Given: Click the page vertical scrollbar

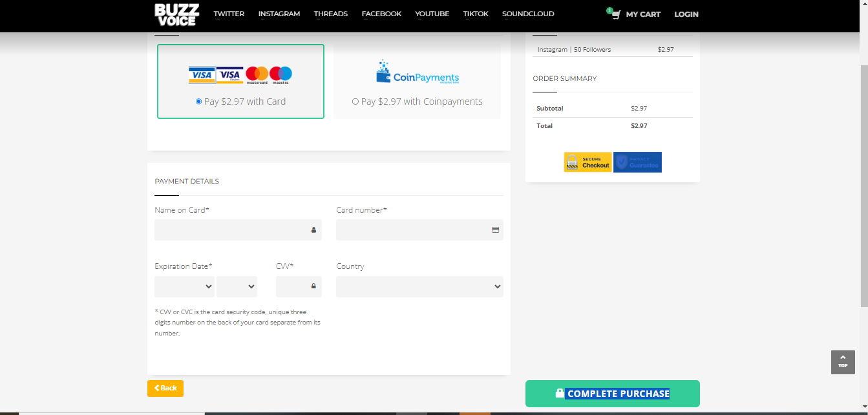Looking at the screenshot, I should coord(864,187).
